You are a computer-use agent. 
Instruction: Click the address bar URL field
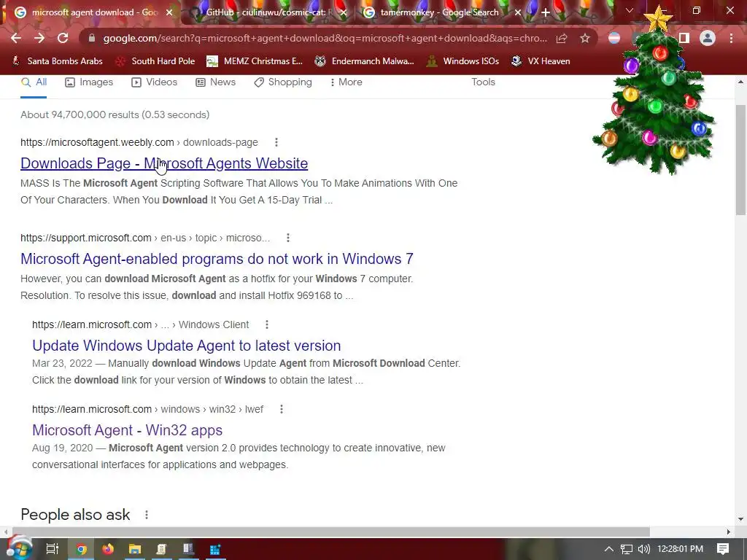pos(325,38)
